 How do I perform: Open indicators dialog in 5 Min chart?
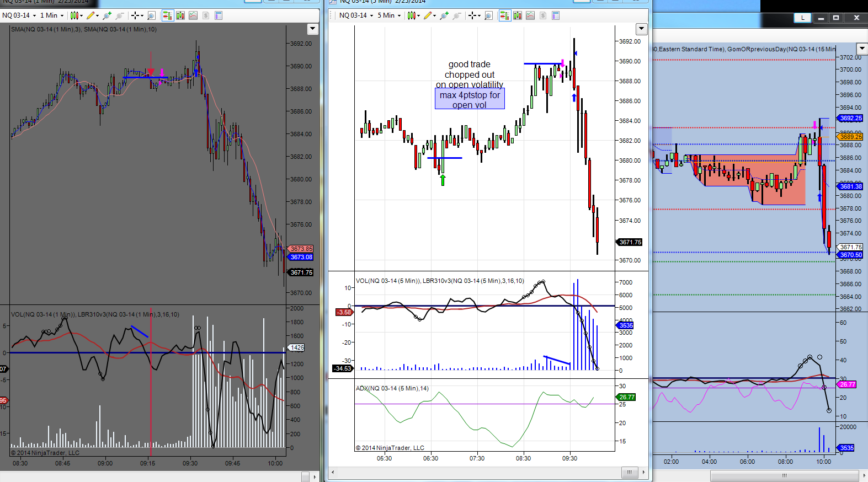(530, 15)
